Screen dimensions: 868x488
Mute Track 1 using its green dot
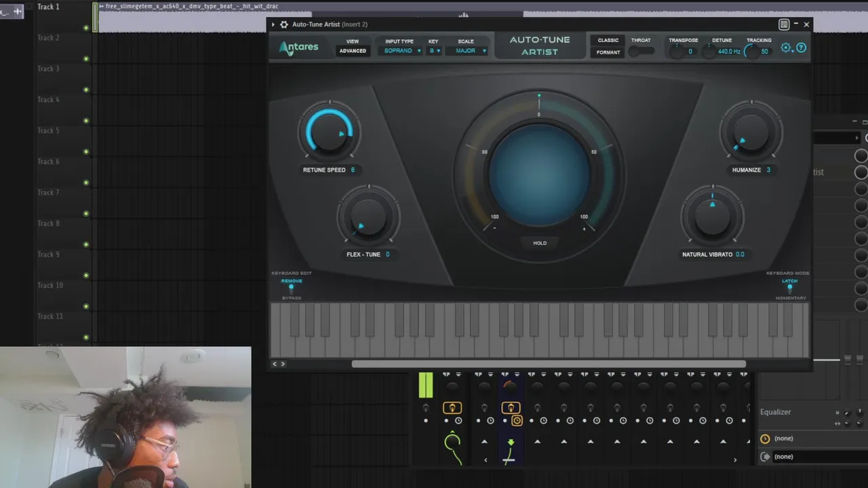(86, 28)
